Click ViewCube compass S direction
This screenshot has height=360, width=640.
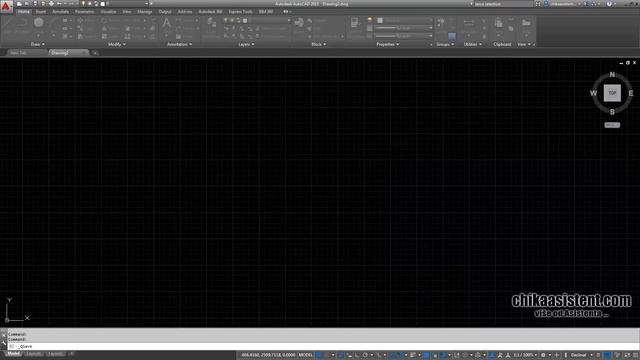pos(612,112)
